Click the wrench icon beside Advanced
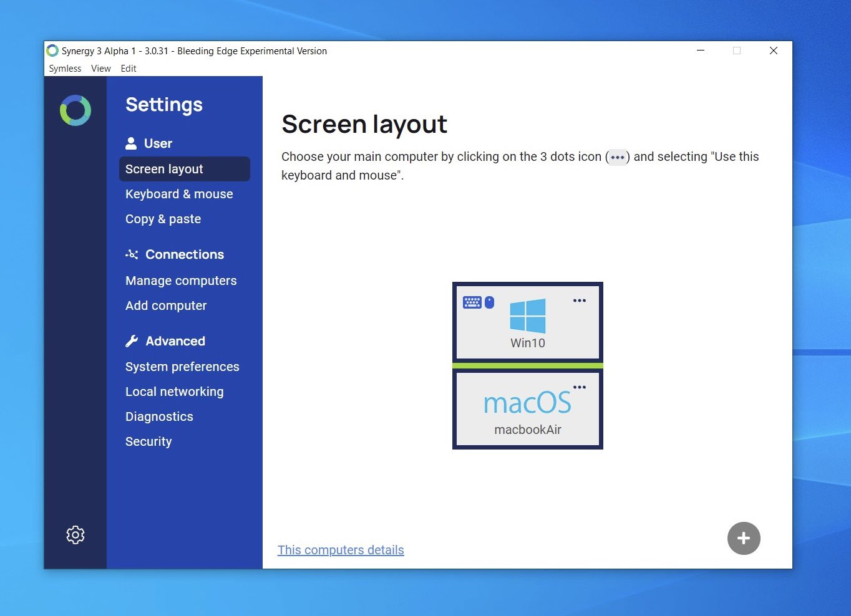The width and height of the screenshot is (851, 616). [x=132, y=341]
